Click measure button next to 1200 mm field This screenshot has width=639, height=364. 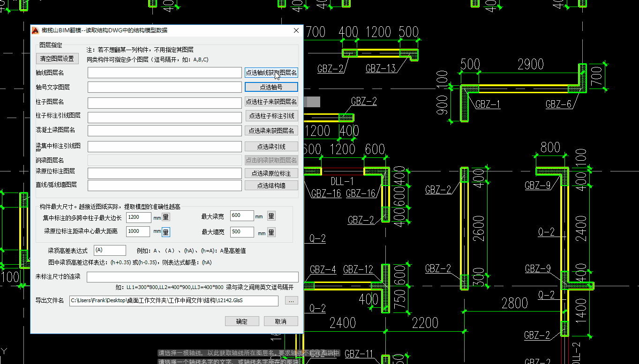[166, 217]
